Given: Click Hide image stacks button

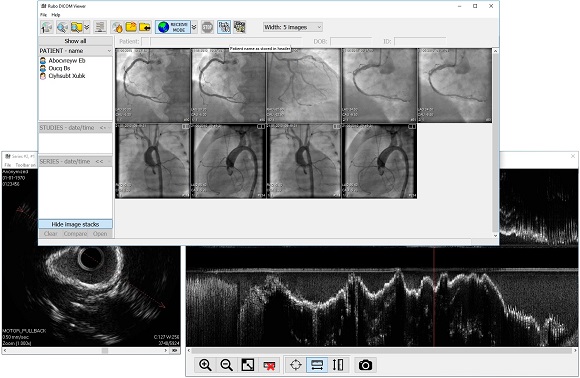Looking at the screenshot, I should point(75,224).
